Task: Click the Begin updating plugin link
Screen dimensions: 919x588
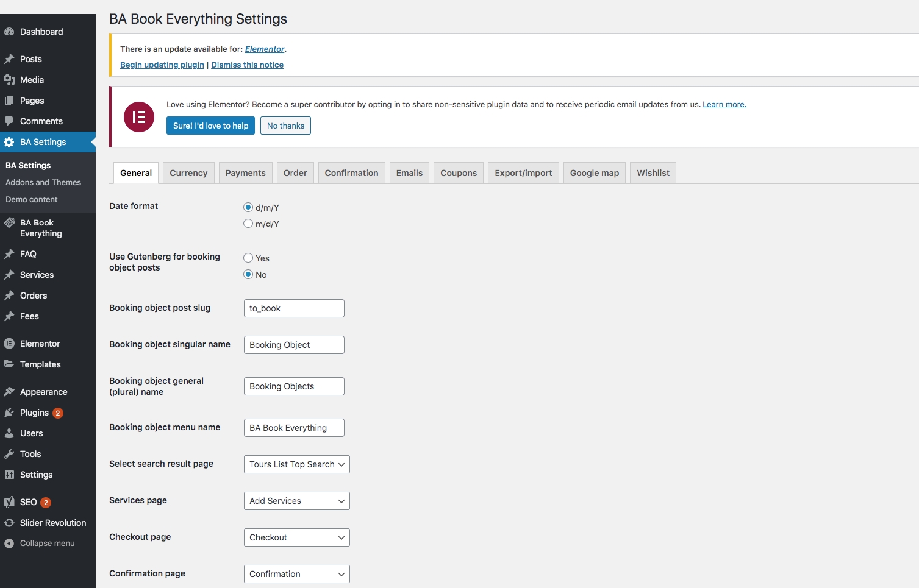Action: point(162,65)
